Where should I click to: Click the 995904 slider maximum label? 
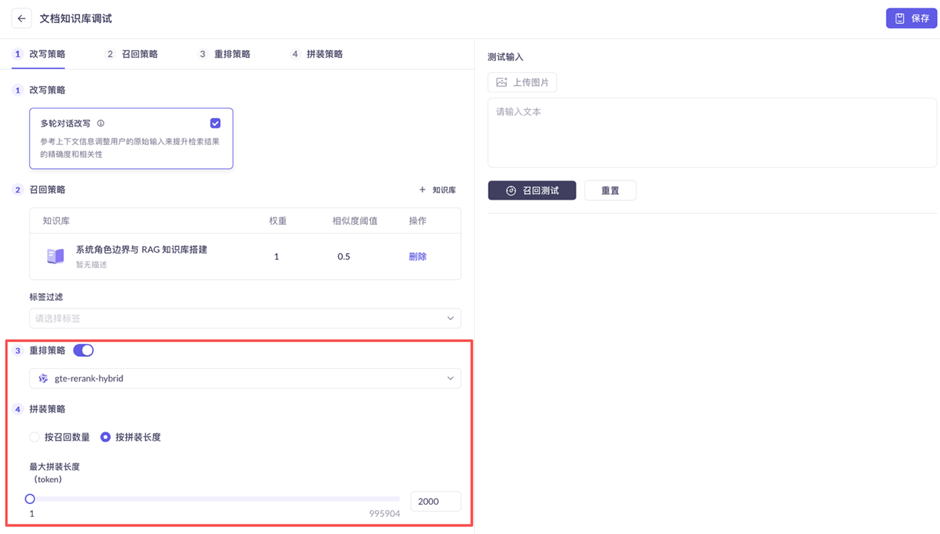(x=384, y=514)
